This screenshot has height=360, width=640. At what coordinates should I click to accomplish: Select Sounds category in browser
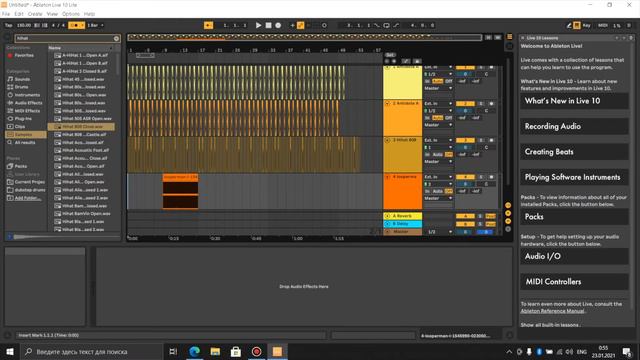click(22, 79)
